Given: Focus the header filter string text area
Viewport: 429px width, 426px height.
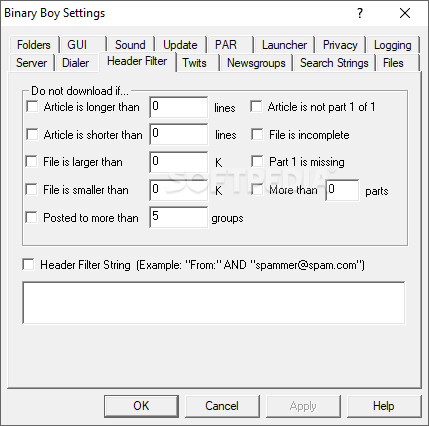Looking at the screenshot, I should tap(214, 303).
